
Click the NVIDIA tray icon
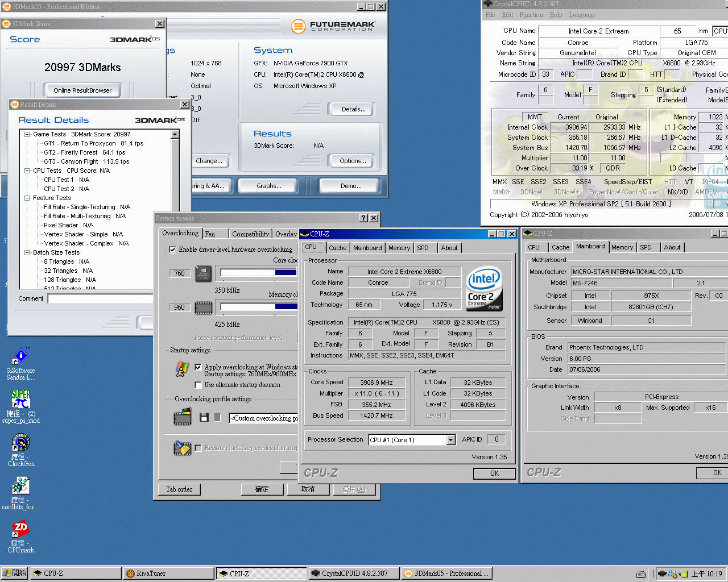click(x=684, y=573)
